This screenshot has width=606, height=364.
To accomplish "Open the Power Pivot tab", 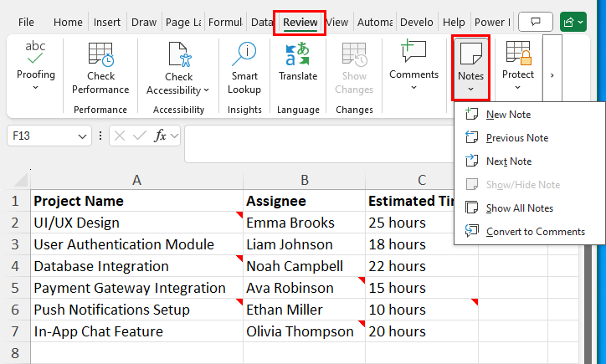I will (492, 23).
